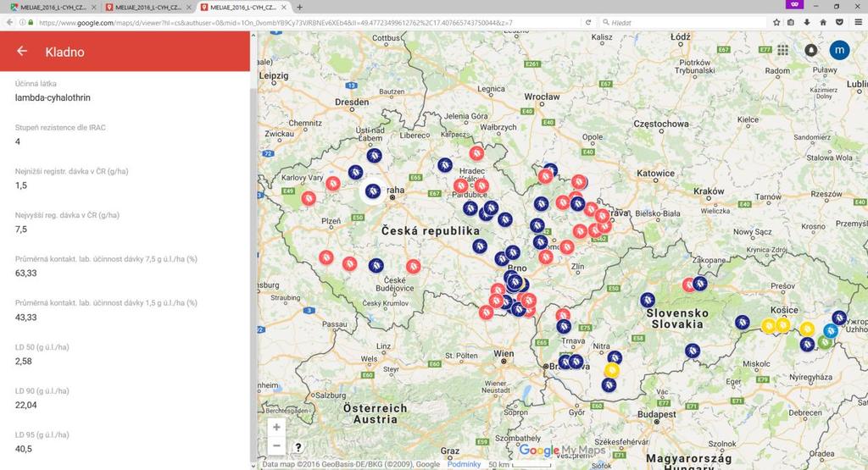Zoom out on the map
868x470 pixels.
tap(276, 445)
